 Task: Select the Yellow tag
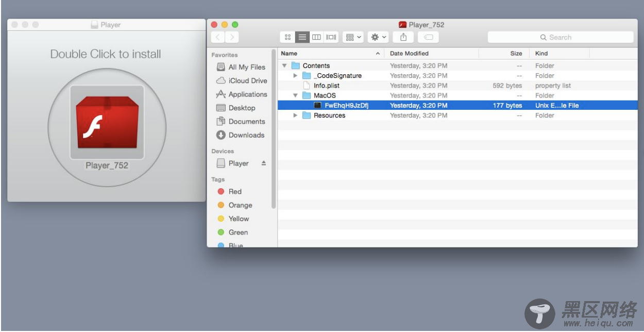[x=233, y=219]
